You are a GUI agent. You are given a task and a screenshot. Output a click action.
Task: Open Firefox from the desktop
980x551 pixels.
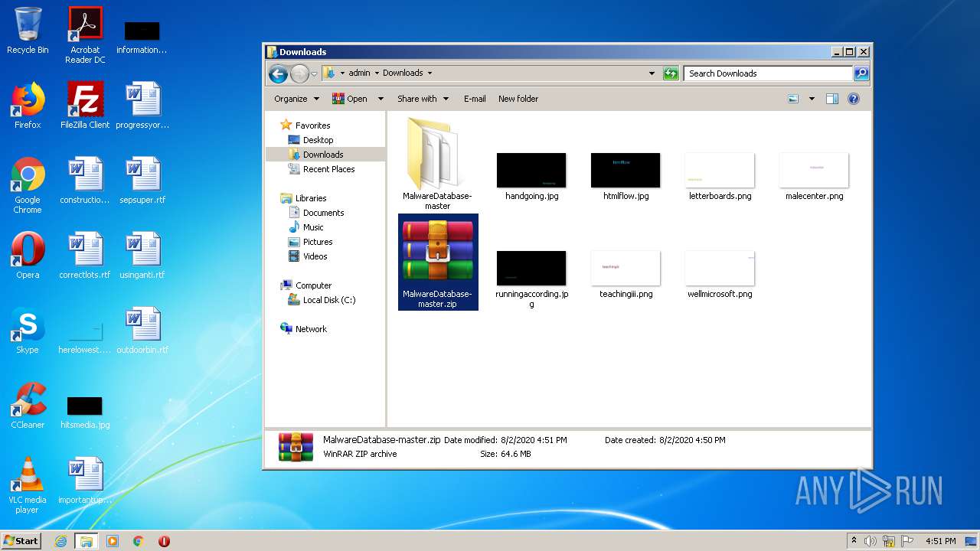(x=28, y=106)
